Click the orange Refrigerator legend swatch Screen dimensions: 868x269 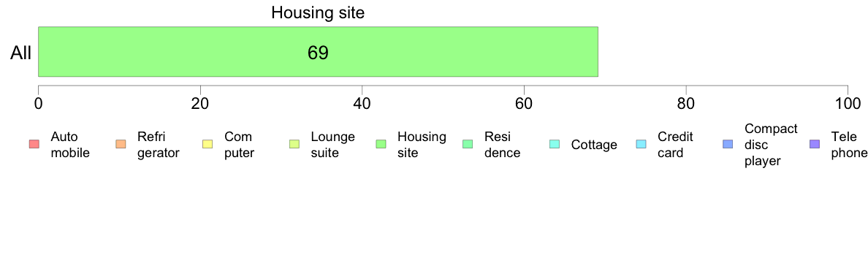[x=121, y=145]
